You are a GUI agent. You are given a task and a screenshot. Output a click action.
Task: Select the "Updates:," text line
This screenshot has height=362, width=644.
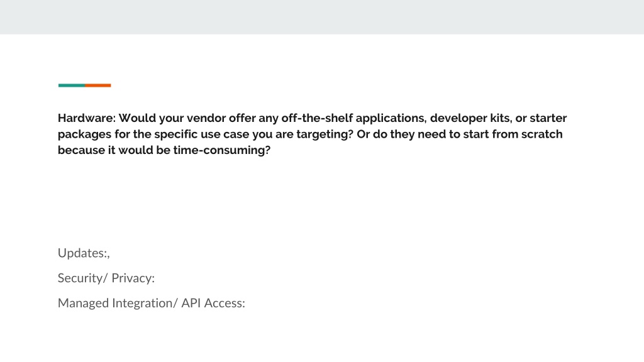pyautogui.click(x=84, y=253)
